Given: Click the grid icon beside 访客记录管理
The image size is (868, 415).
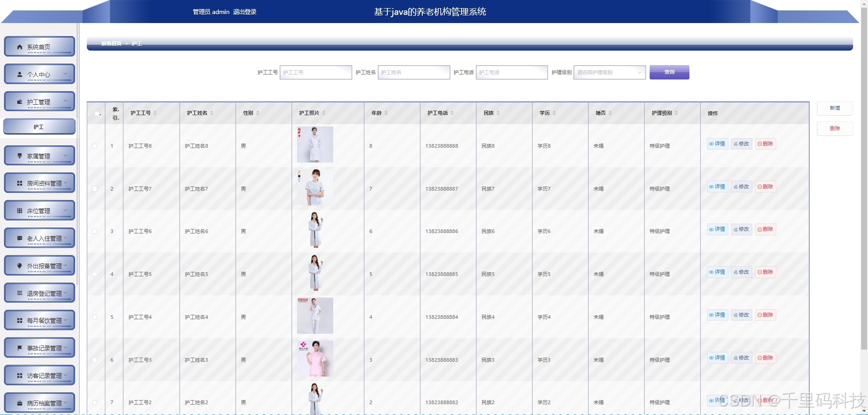Looking at the screenshot, I should pos(19,376).
